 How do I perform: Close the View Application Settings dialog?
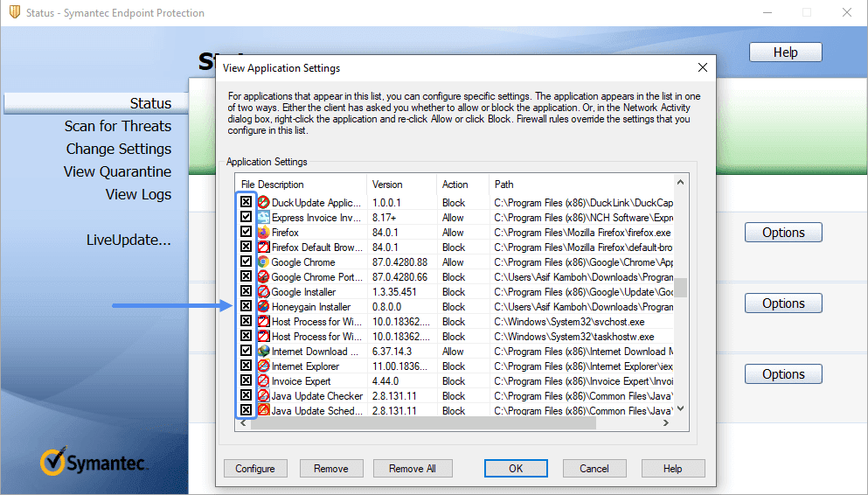click(703, 67)
